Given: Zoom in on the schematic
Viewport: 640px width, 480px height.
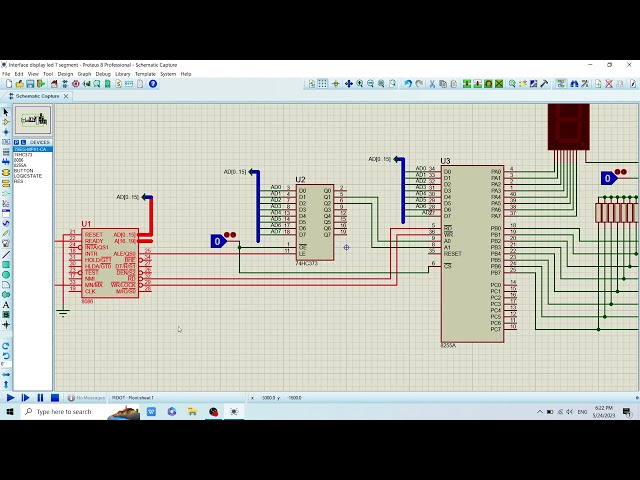Looking at the screenshot, I should 360,84.
